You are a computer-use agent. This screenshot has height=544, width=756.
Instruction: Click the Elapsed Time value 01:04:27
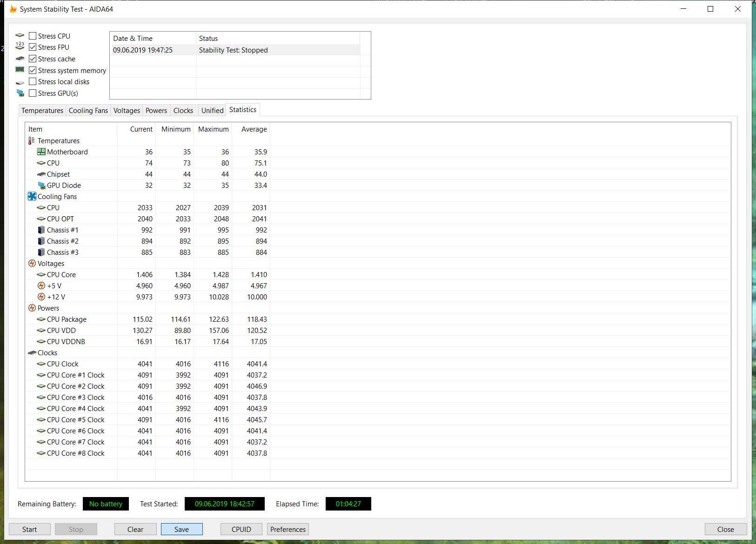(348, 504)
